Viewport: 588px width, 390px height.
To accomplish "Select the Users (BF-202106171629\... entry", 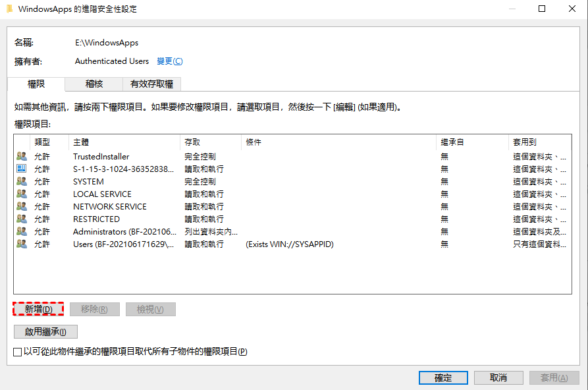I will [x=292, y=244].
